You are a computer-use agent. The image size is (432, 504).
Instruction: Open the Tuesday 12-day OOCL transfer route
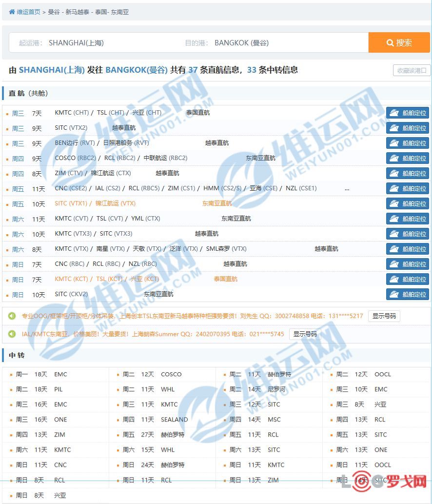382,375
